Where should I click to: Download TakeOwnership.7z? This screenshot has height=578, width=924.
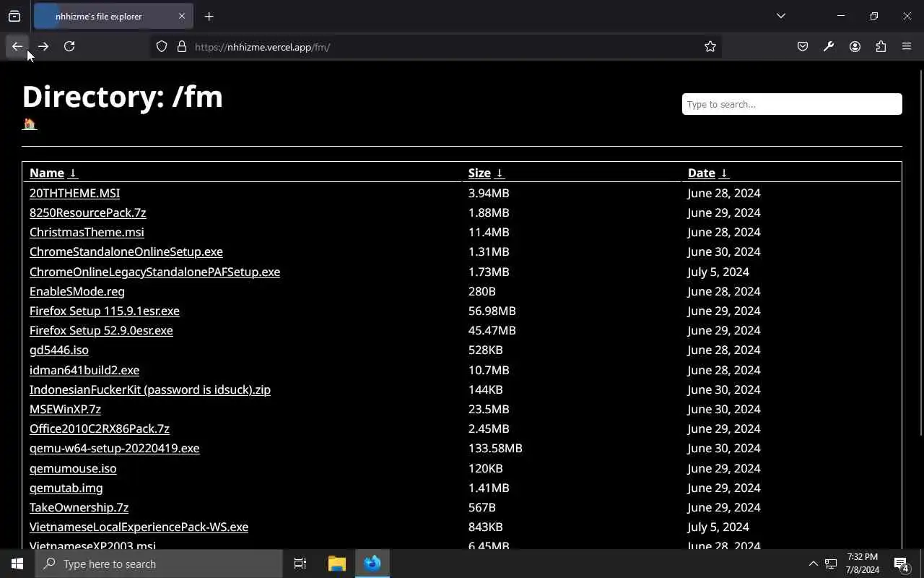click(79, 507)
